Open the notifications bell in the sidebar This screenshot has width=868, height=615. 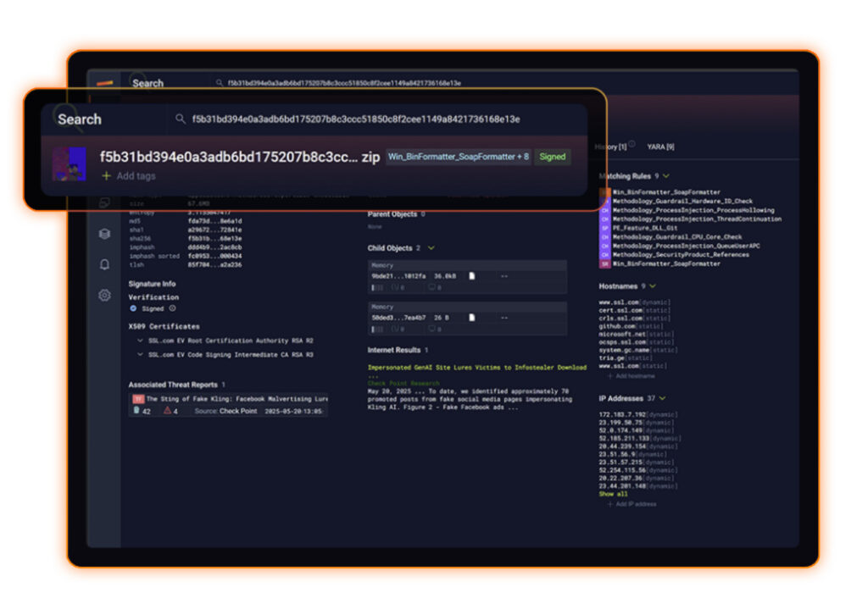[104, 264]
